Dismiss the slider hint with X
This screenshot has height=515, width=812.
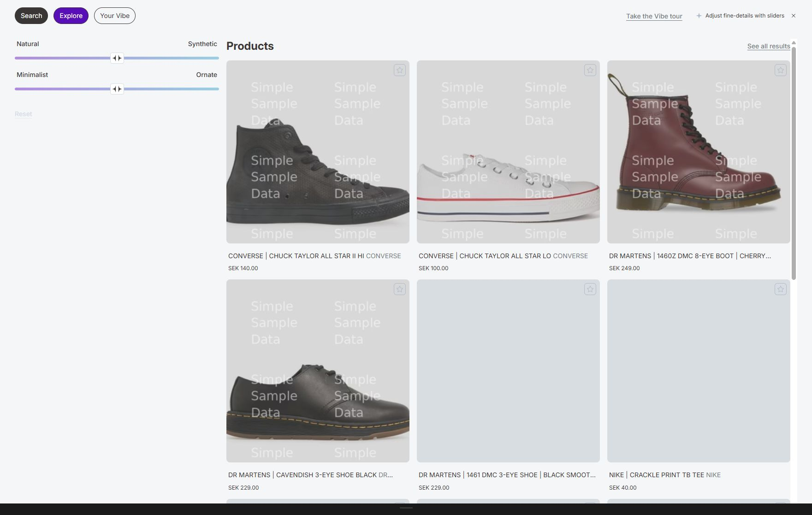[x=794, y=16]
